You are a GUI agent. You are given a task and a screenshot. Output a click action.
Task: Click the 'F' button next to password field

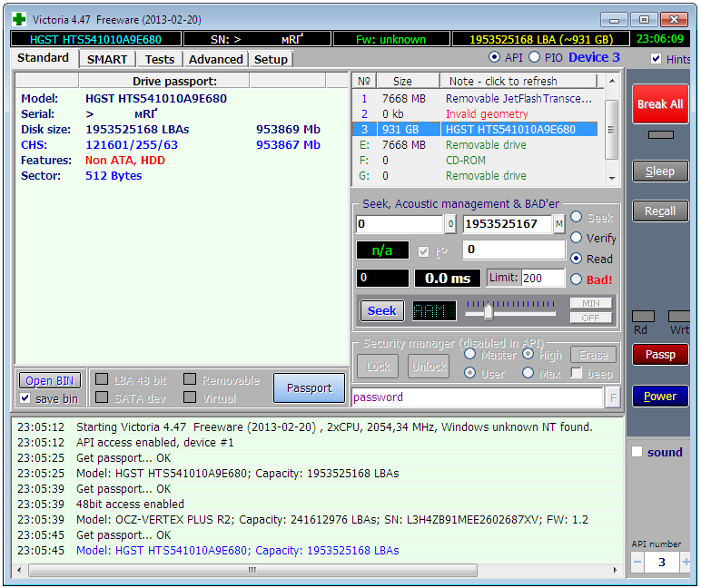click(613, 397)
